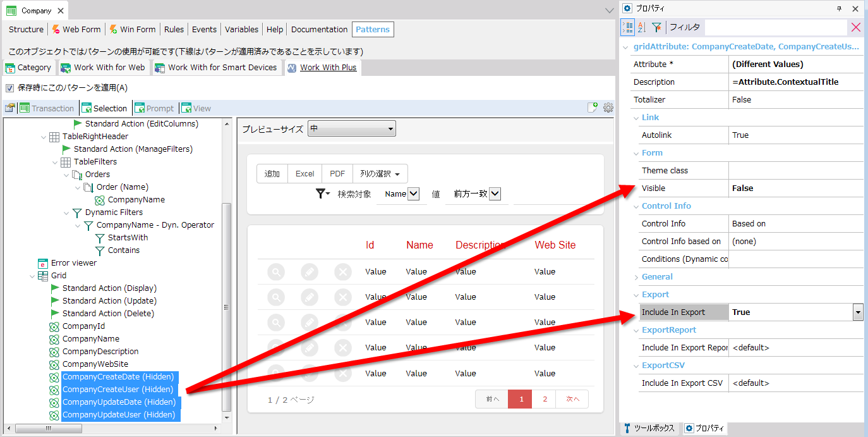
Task: Clear the properties filter with red X
Action: point(856,27)
